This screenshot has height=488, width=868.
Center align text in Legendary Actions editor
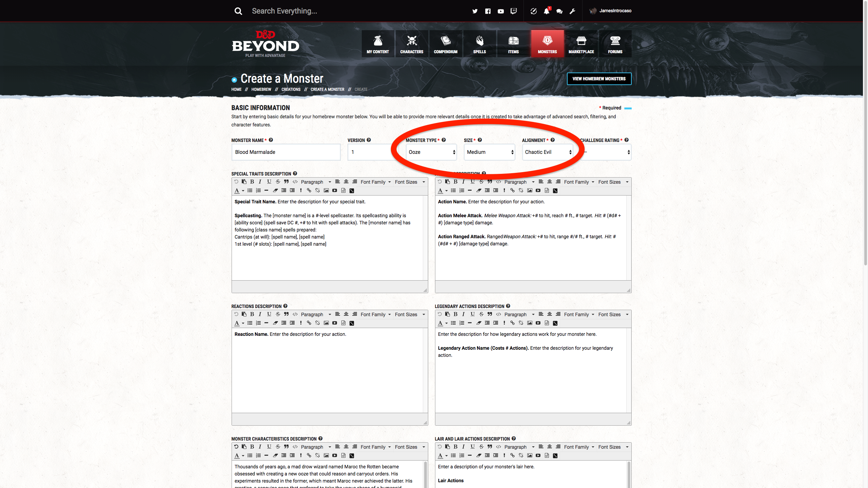point(550,314)
